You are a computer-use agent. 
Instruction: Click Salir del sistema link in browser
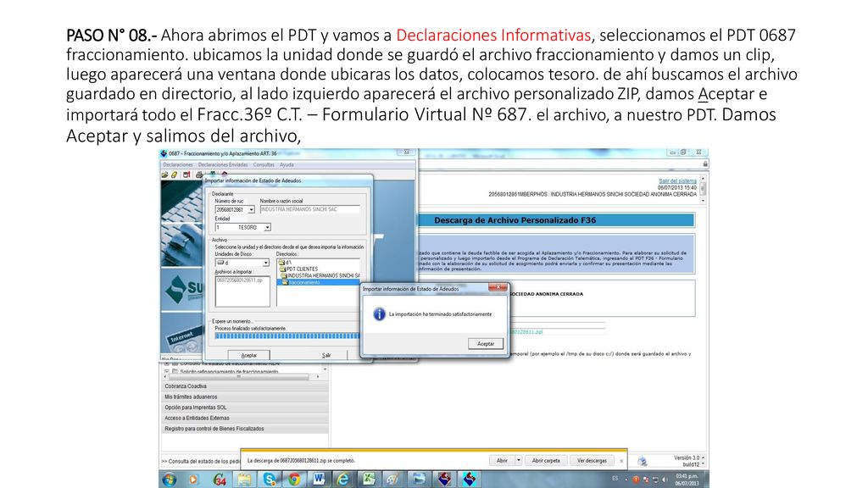click(677, 181)
